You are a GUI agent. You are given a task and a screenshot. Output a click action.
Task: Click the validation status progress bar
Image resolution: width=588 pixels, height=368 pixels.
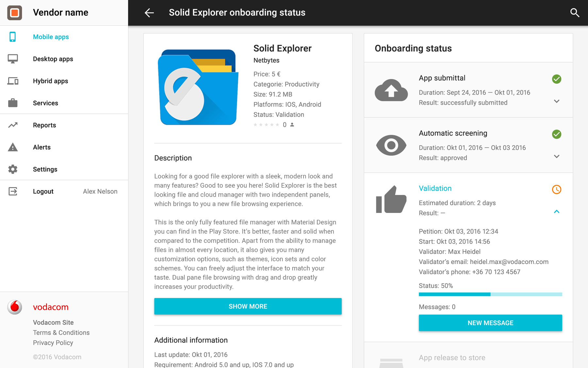coord(490,294)
